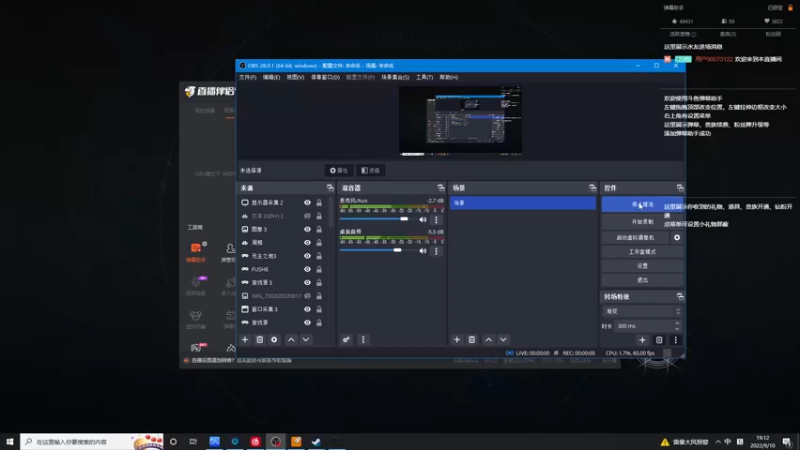This screenshot has width=800, height=450.
Task: Remove the selected scene with trash icon
Action: 472,340
